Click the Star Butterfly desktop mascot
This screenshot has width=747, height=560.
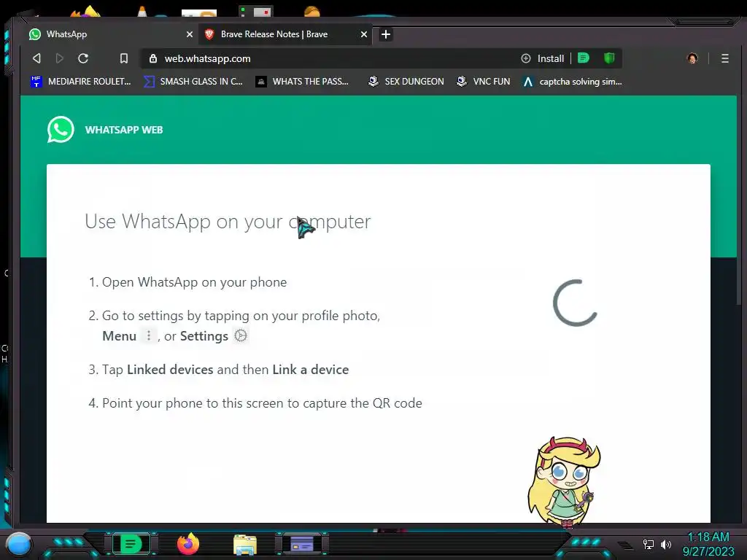coord(565,481)
